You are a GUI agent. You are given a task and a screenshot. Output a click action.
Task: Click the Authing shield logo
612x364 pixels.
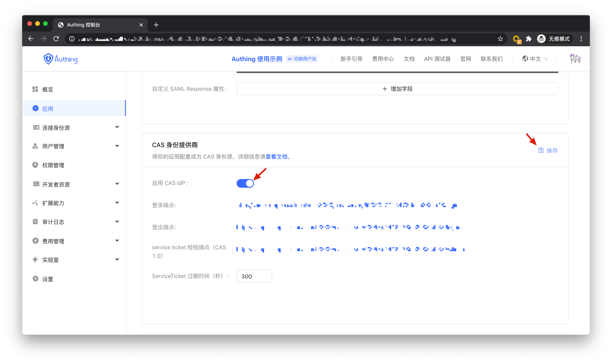tap(48, 59)
